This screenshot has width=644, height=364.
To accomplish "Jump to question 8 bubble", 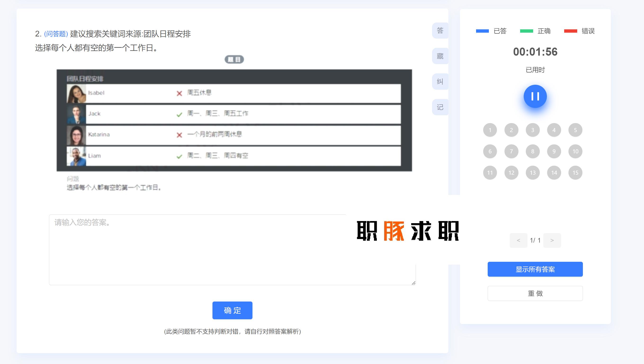I will pyautogui.click(x=532, y=151).
